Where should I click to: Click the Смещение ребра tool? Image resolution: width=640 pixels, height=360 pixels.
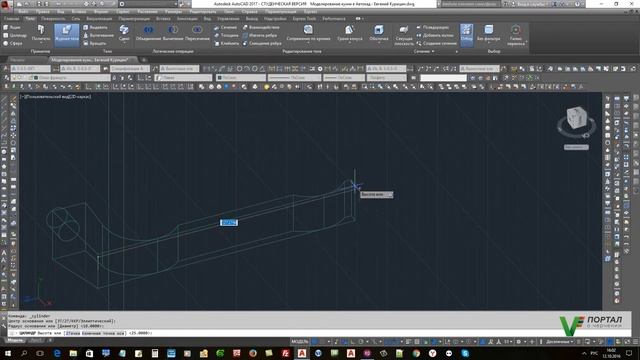click(262, 43)
